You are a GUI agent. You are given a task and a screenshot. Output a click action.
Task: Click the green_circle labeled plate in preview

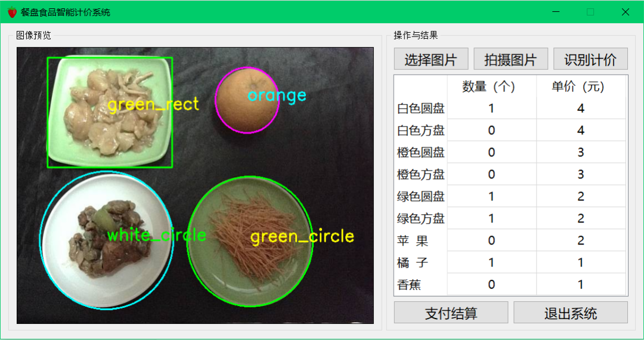[250, 242]
